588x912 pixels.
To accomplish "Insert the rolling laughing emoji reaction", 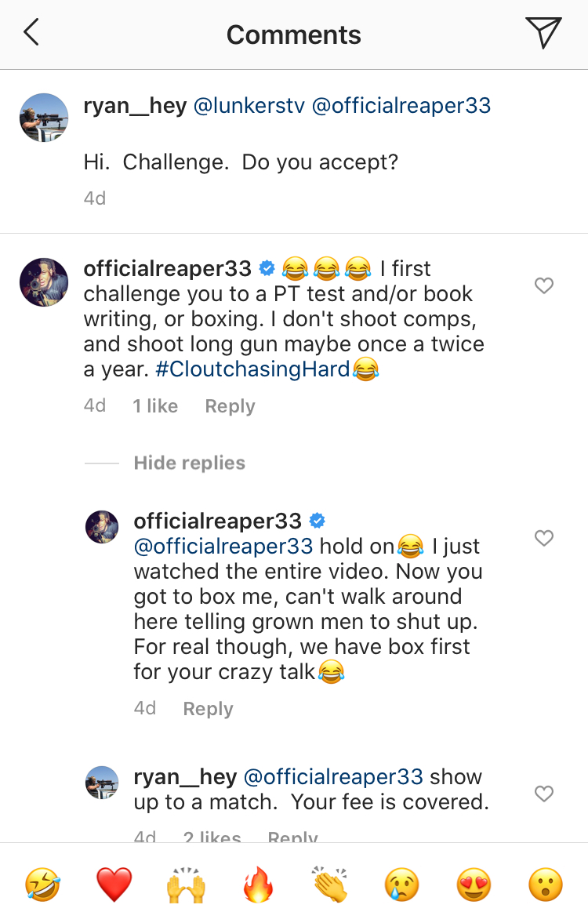I will pos(42,885).
